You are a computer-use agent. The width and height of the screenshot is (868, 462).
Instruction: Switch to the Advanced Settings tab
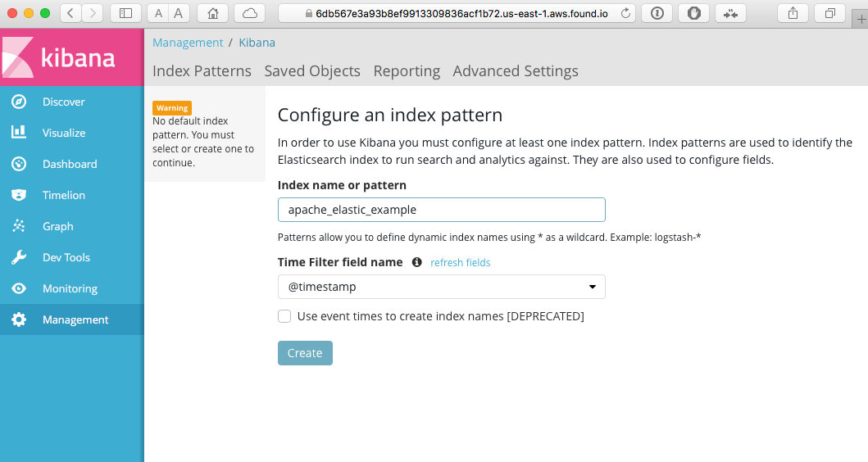click(516, 70)
